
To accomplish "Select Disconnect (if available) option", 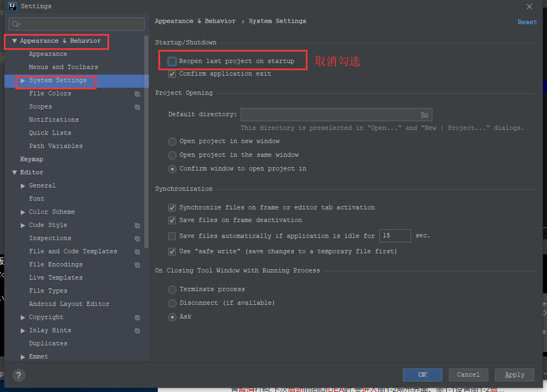I will (172, 303).
